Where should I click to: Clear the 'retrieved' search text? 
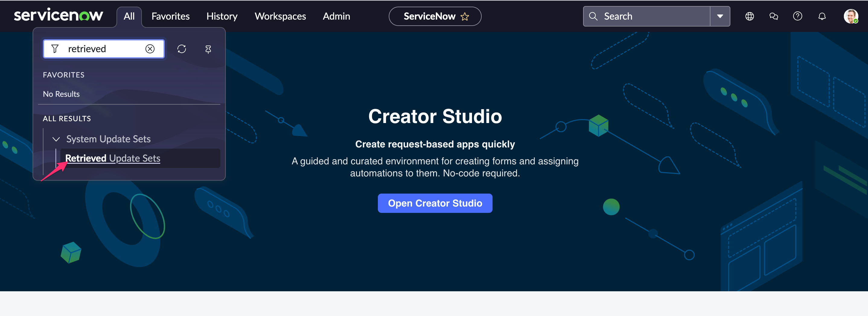tap(150, 49)
